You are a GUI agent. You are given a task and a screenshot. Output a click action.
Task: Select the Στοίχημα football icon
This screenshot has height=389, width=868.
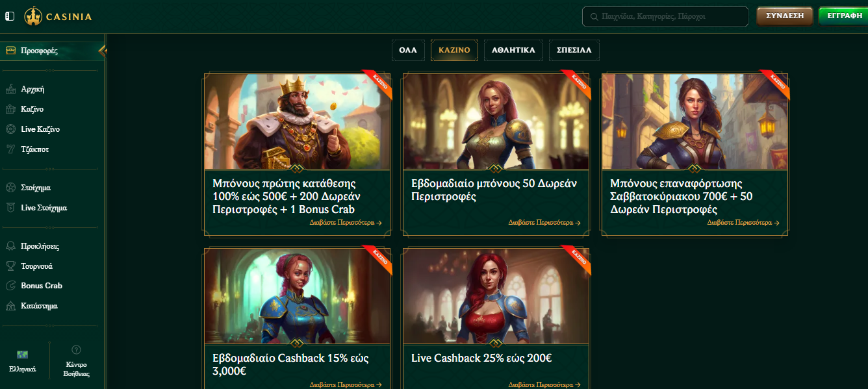point(10,188)
